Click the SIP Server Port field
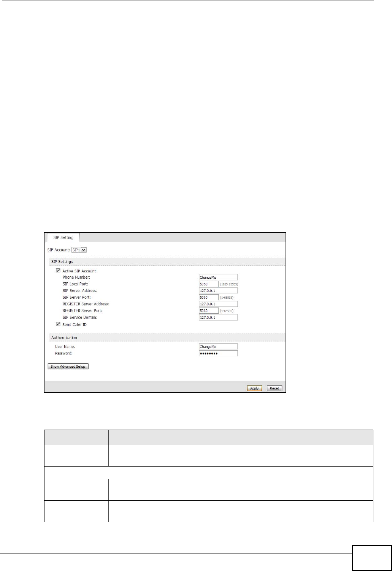 coord(209,297)
